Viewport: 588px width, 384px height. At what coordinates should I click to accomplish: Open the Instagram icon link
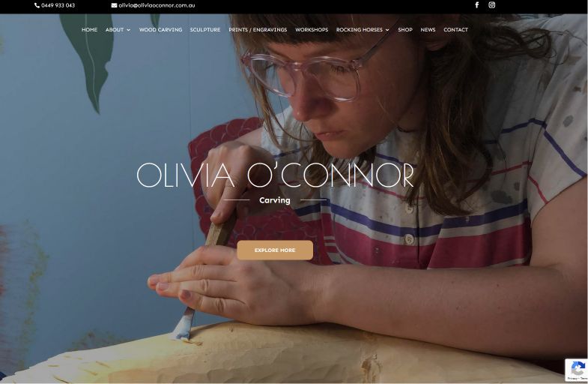click(x=491, y=5)
